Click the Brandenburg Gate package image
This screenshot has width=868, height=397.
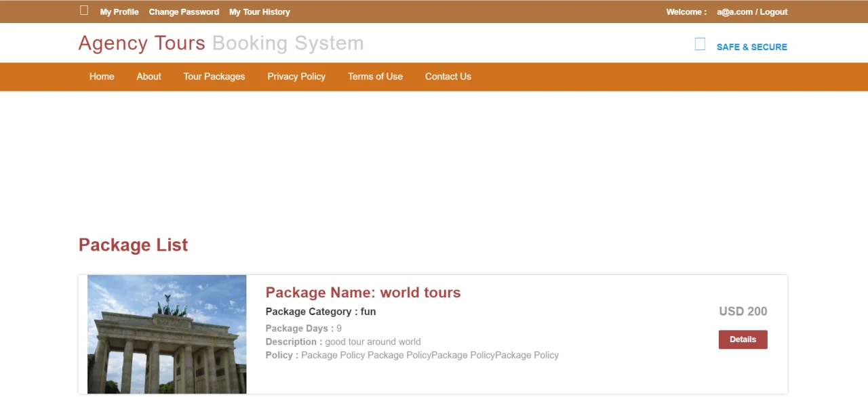(x=167, y=334)
